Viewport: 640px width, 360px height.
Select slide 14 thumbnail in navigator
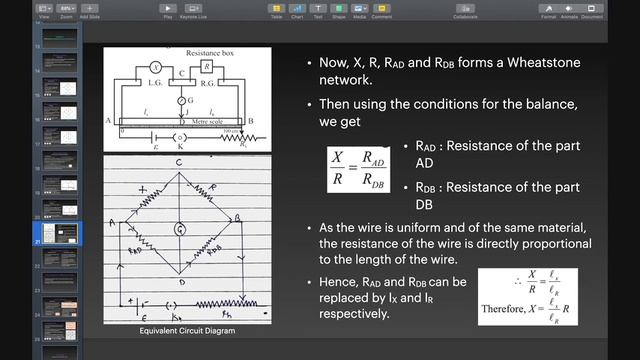pyautogui.click(x=60, y=63)
